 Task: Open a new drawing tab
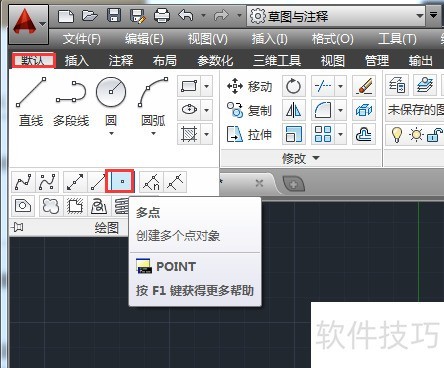[x=293, y=184]
